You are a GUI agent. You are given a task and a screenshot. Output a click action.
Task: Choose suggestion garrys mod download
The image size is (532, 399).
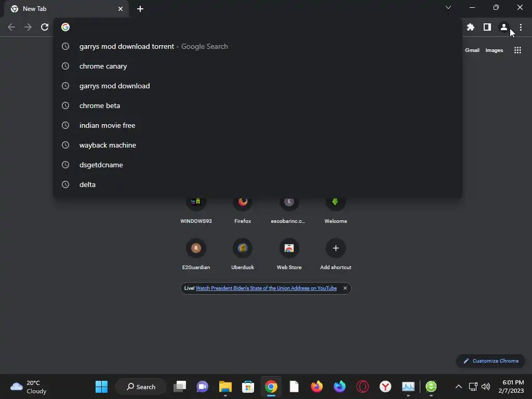click(258, 86)
